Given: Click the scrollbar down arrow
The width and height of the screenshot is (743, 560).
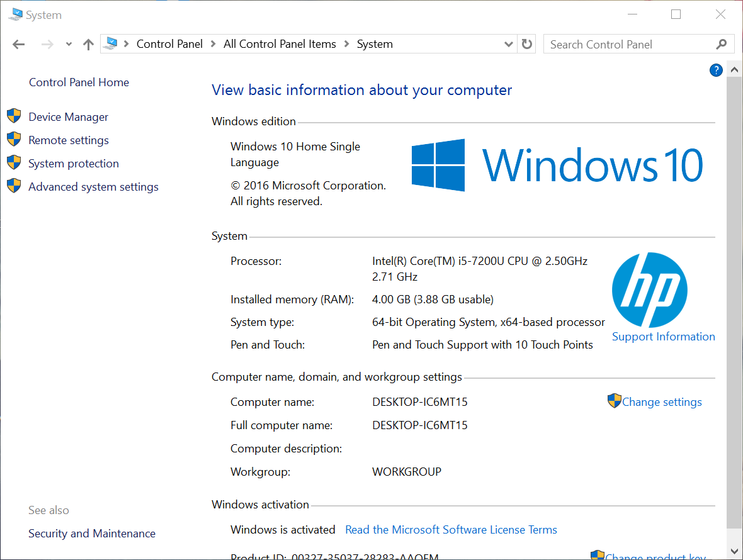Looking at the screenshot, I should click(734, 551).
